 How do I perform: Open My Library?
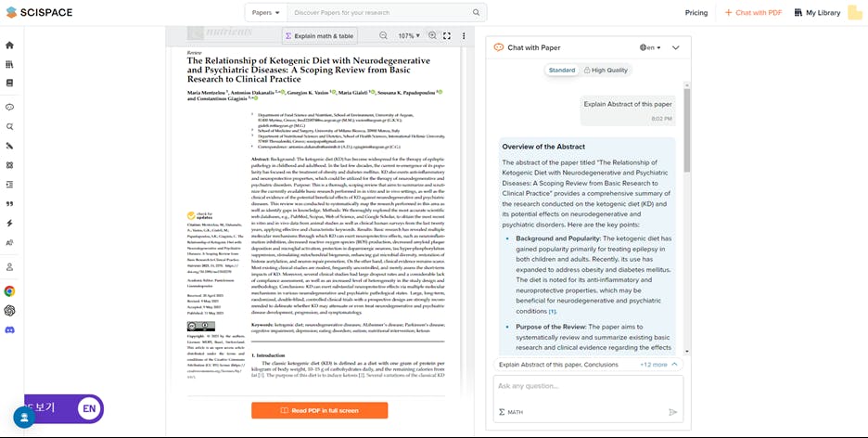click(817, 13)
